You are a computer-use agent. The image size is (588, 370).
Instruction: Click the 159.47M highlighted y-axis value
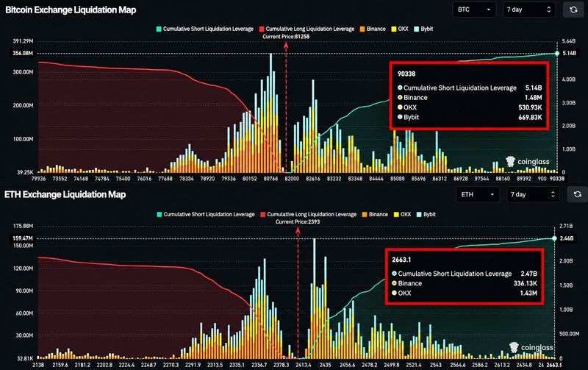coord(23,238)
